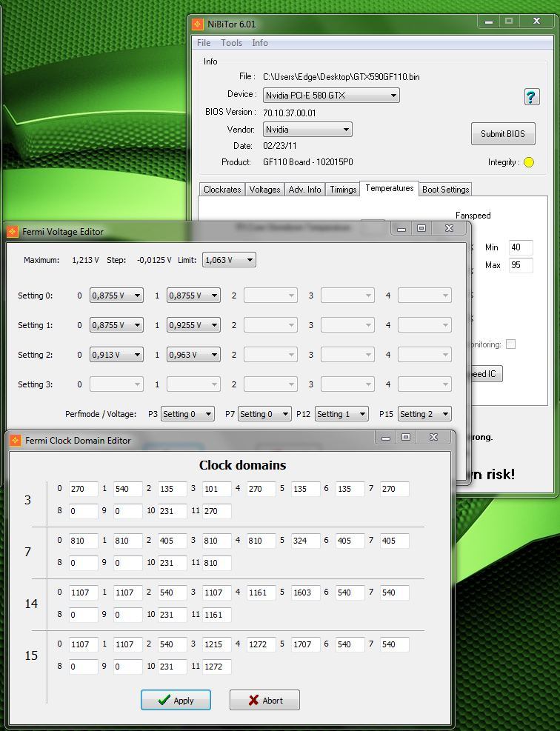Switch to the Boot Settings tab
Viewport: 560px width, 731px height.
(445, 190)
